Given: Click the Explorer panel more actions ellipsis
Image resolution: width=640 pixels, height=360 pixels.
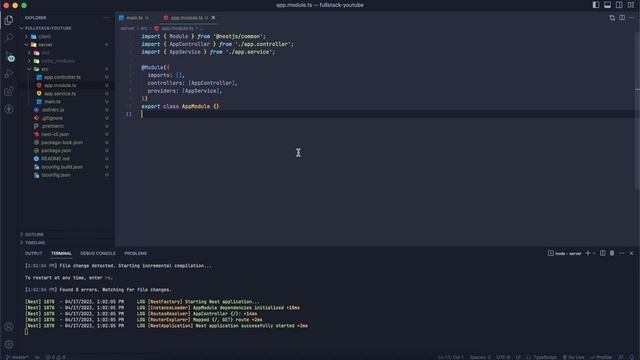Looking at the screenshot, I should pyautogui.click(x=106, y=18).
